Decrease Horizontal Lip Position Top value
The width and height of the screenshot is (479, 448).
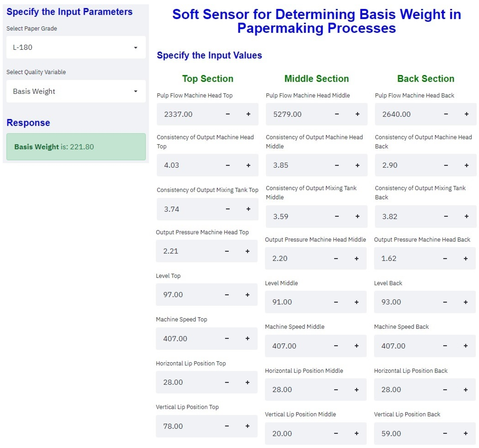pyautogui.click(x=226, y=382)
